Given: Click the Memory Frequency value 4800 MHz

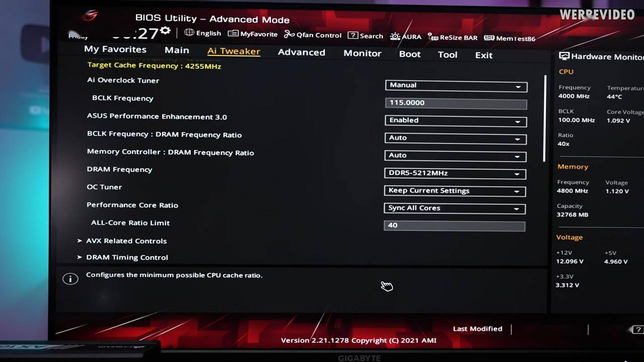Looking at the screenshot, I should pyautogui.click(x=572, y=191).
